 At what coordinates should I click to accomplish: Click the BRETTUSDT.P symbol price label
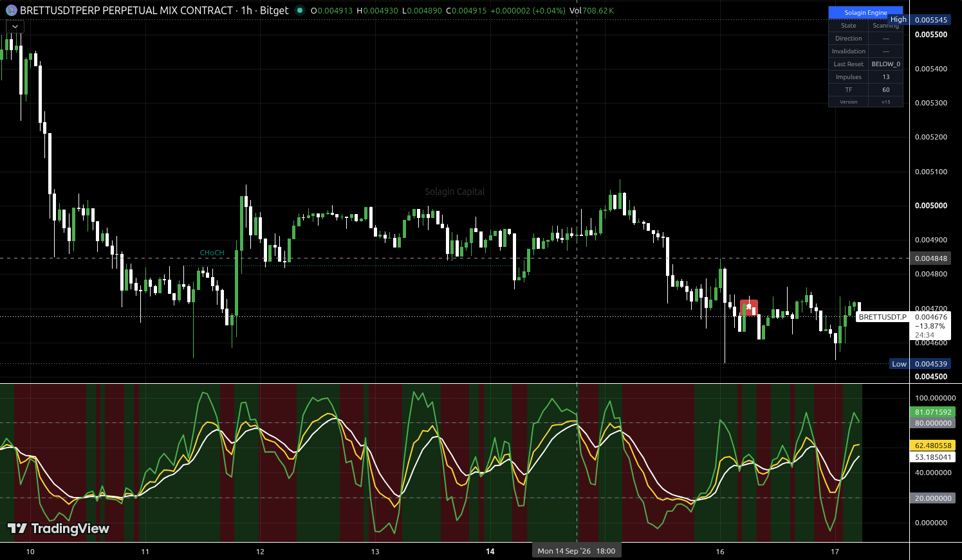(882, 317)
